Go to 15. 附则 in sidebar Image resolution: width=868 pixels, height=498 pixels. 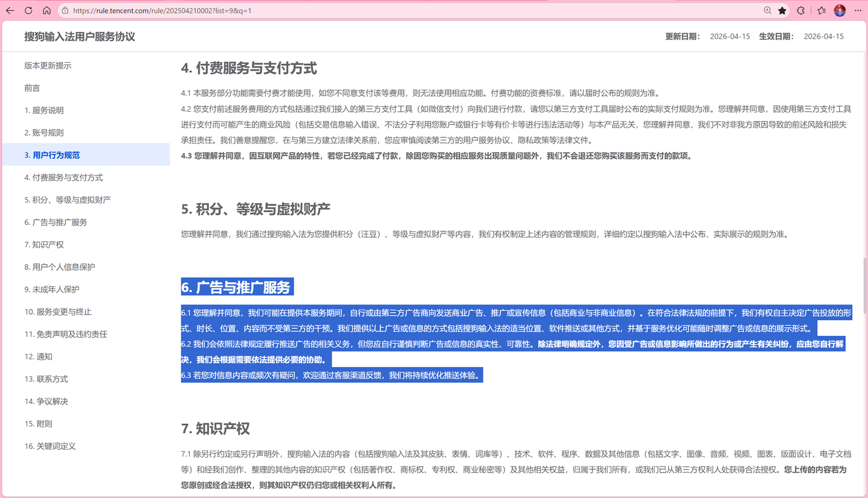(39, 423)
